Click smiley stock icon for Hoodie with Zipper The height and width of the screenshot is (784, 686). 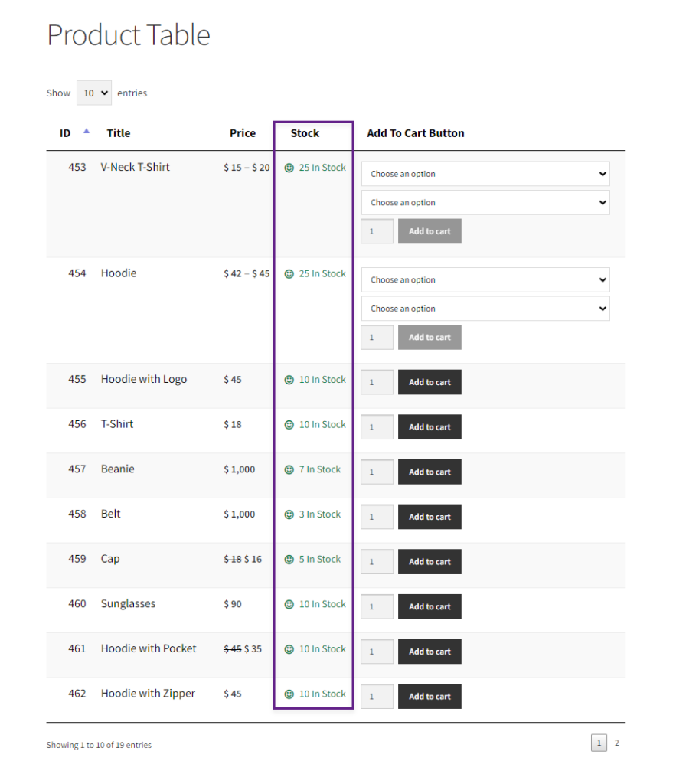click(289, 694)
